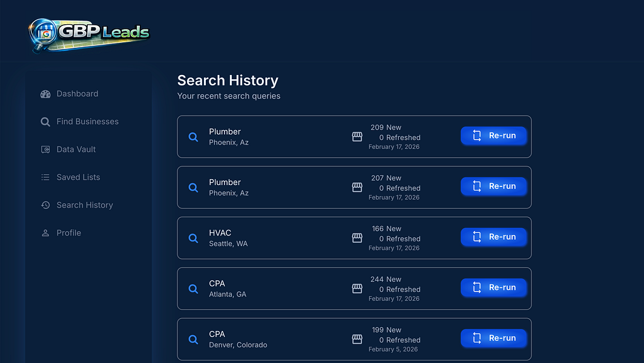The width and height of the screenshot is (644, 363).
Task: Click 'Denver, Colorado' location text
Action: tap(238, 345)
